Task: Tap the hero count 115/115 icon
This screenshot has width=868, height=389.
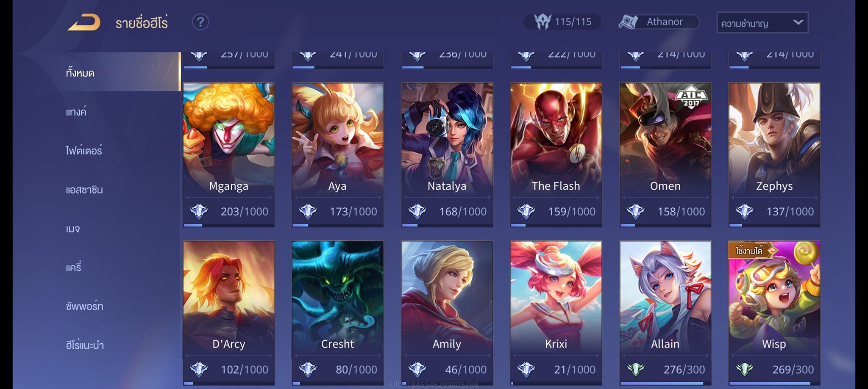Action: coord(542,22)
